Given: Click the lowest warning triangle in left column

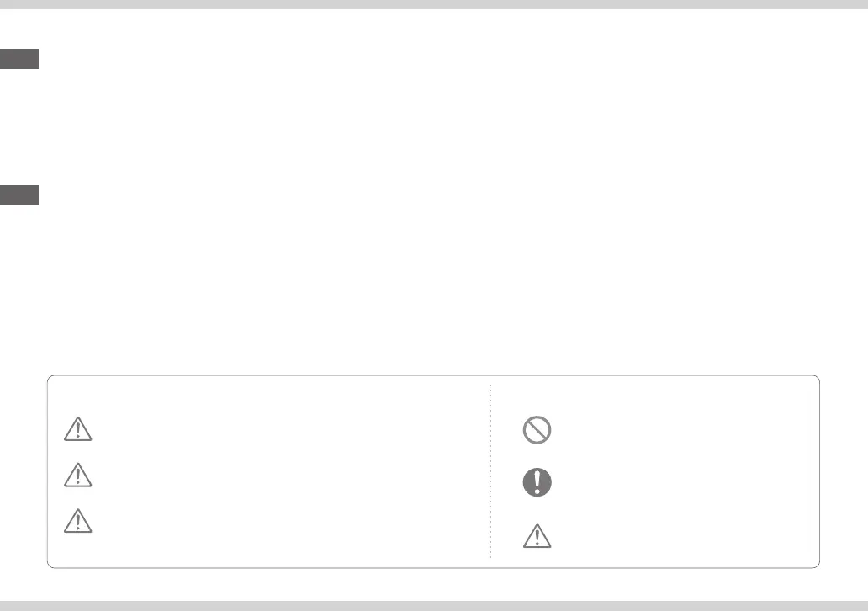Looking at the screenshot, I should coord(77,522).
